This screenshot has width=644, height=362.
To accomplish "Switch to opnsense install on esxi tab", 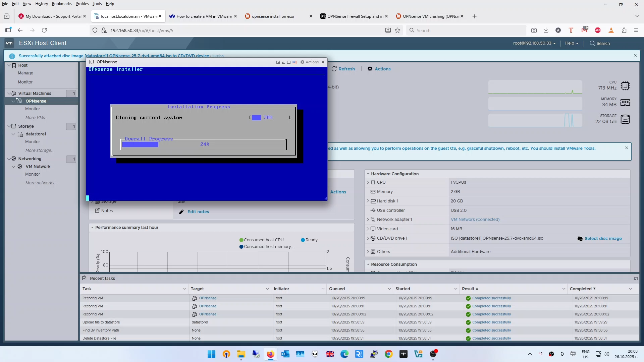I will pos(273,16).
